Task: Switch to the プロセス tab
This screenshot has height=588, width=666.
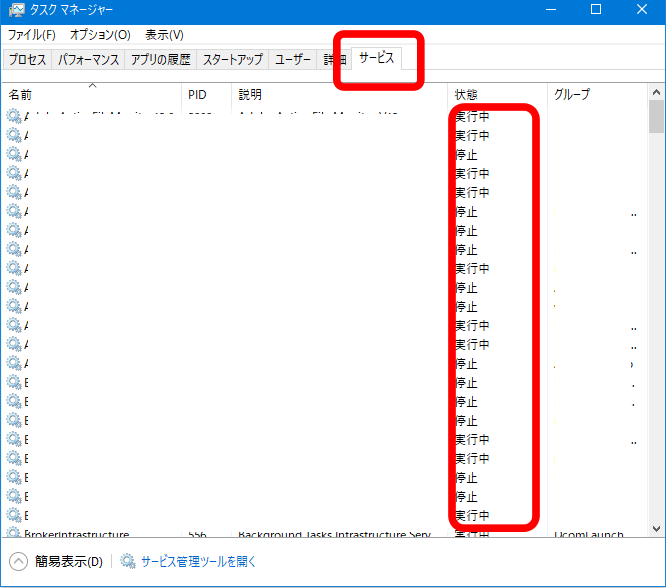Action: 28,59
